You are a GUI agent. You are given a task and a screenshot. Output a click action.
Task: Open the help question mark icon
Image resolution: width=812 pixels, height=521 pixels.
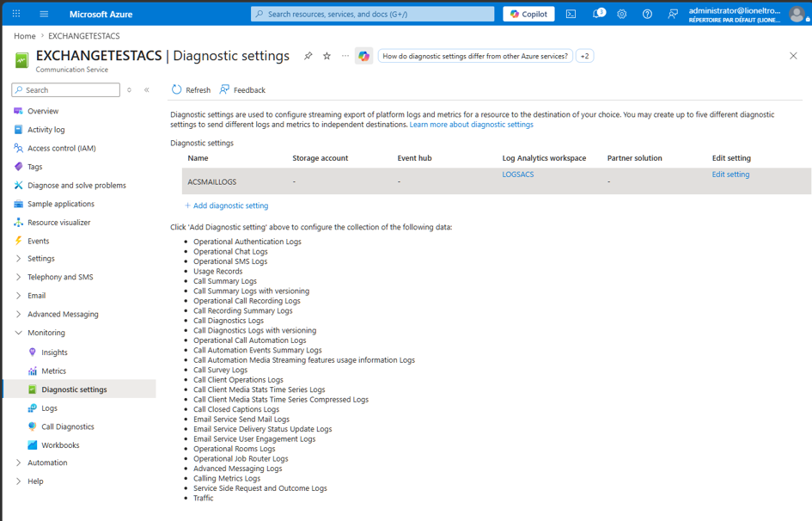(647, 14)
